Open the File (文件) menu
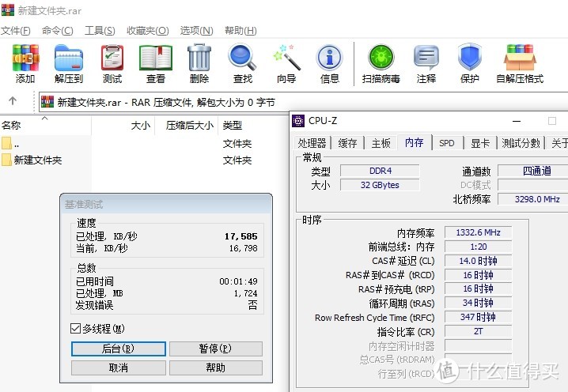568x392 pixels. point(16,31)
